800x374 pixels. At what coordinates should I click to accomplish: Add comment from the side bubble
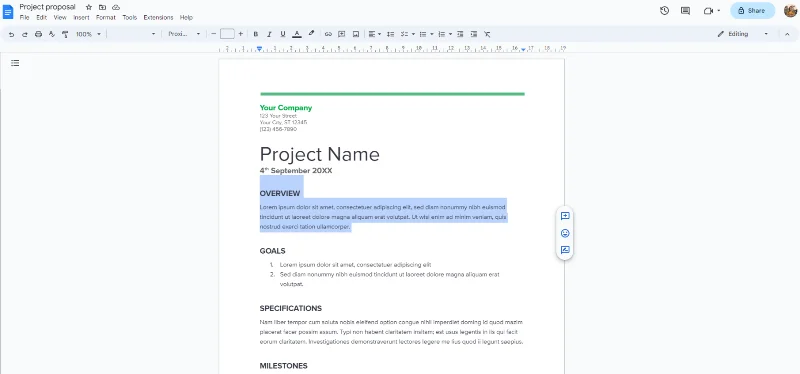pyautogui.click(x=565, y=216)
